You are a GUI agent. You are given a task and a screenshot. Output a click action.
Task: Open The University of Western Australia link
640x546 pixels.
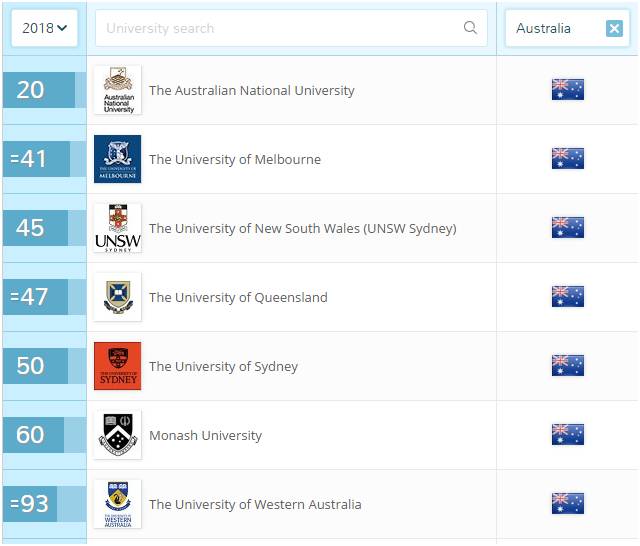click(255, 504)
